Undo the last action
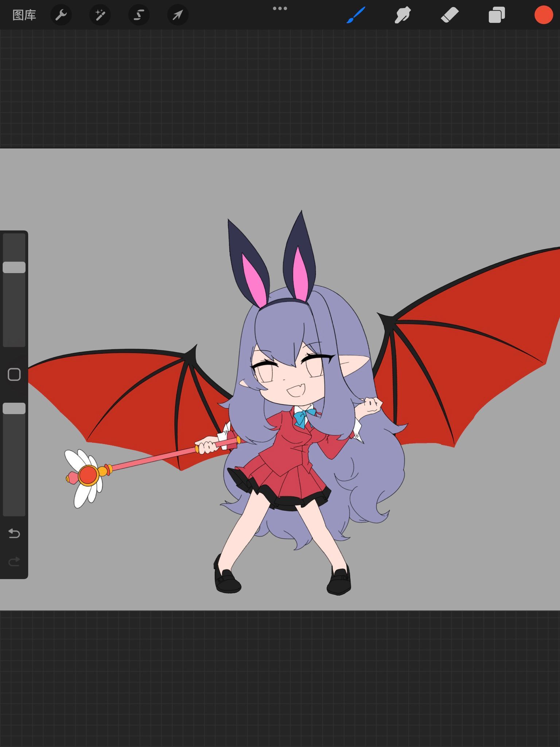The height and width of the screenshot is (747, 560). pyautogui.click(x=14, y=534)
